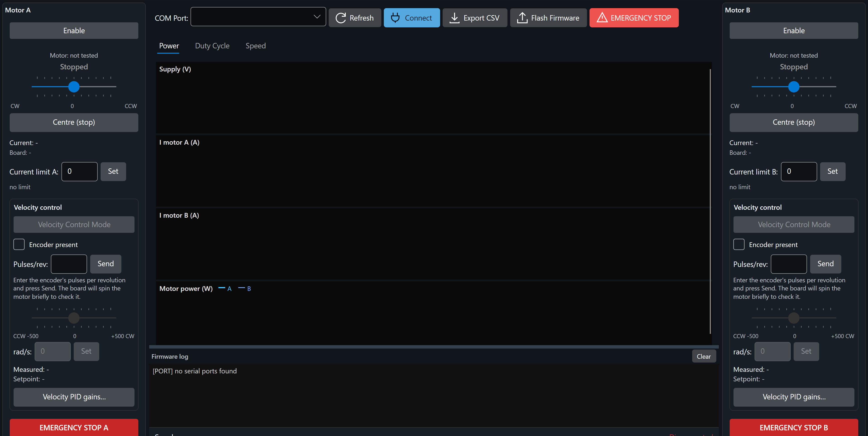
Task: Click Motor A Pulses/rev input box
Action: tap(69, 264)
